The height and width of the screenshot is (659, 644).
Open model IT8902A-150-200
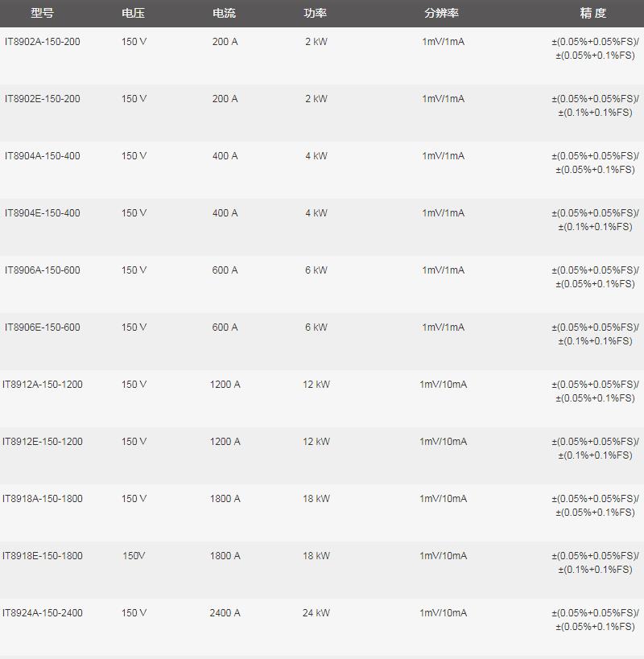(43, 42)
